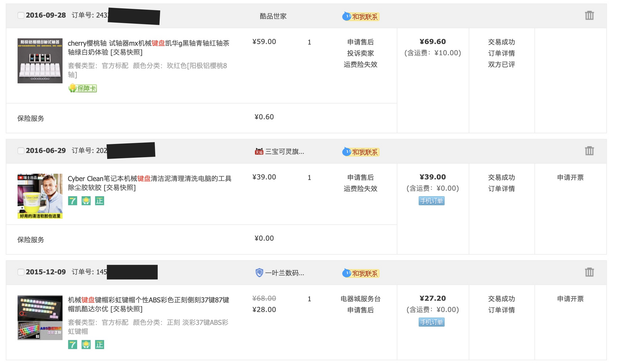
Task: Click 和我联系 chat icon for 三宝可灵 store
Action: point(361,152)
